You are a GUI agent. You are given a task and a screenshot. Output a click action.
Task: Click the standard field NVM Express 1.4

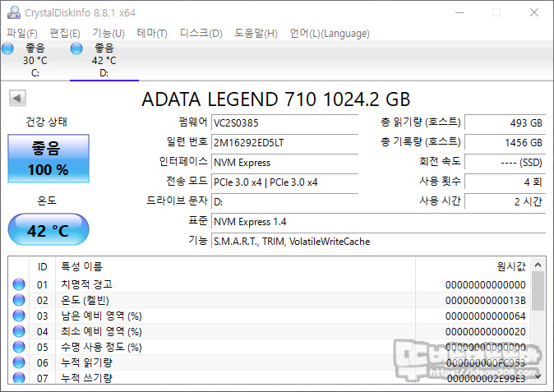(379, 222)
